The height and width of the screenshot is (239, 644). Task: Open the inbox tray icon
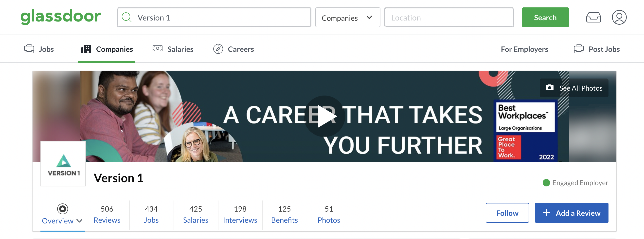point(593,18)
